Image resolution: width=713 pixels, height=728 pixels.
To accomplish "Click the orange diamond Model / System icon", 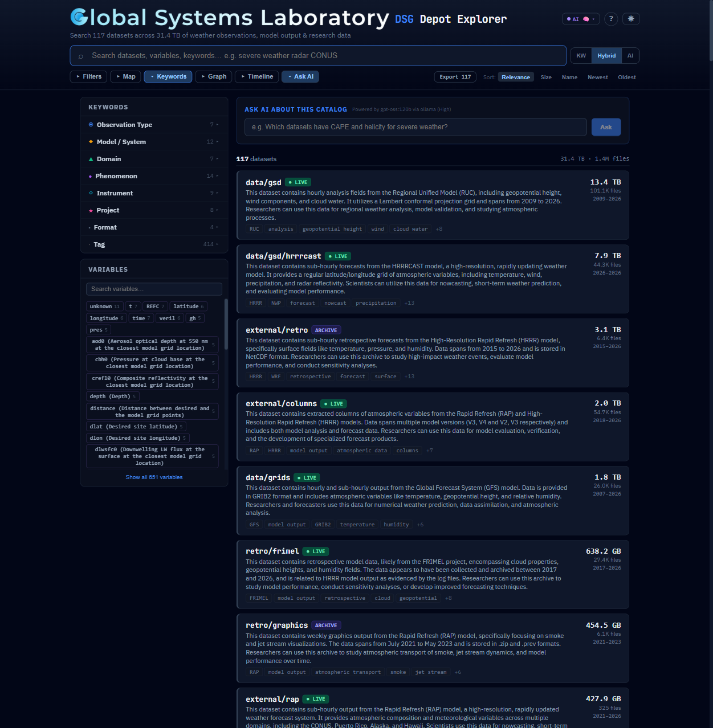I will [91, 142].
